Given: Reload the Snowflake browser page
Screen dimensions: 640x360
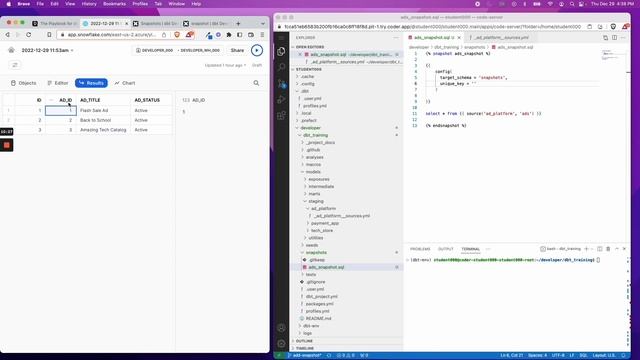Looking at the screenshot, I should (x=29, y=35).
